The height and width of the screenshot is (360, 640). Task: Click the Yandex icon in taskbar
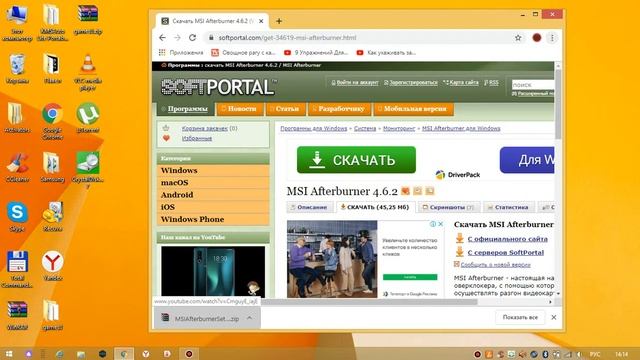146,354
